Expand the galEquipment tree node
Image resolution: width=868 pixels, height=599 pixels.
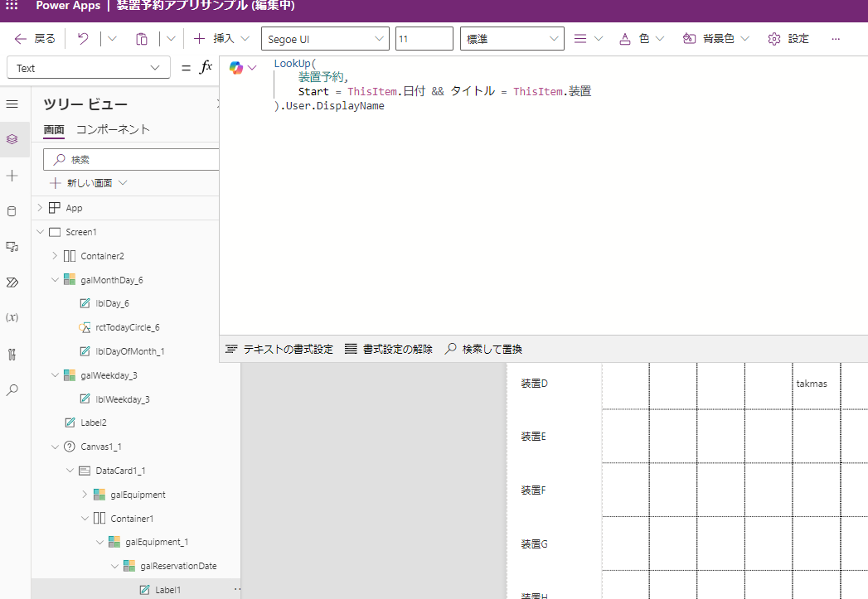click(85, 494)
